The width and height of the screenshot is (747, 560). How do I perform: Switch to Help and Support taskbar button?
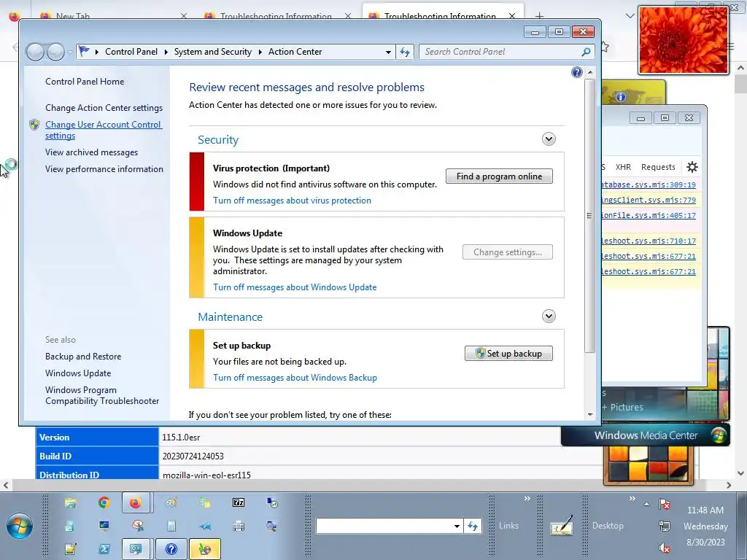click(x=171, y=549)
